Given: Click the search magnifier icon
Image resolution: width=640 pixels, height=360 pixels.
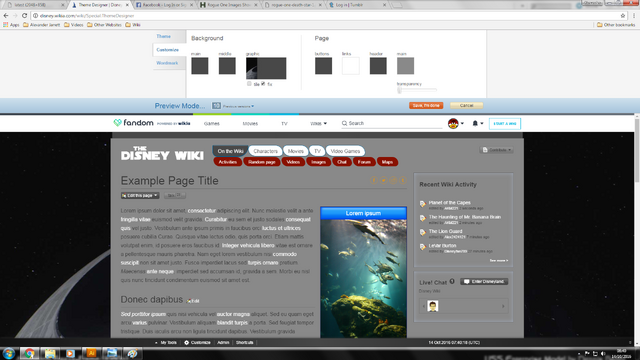Looking at the screenshot, I should pyautogui.click(x=344, y=123).
